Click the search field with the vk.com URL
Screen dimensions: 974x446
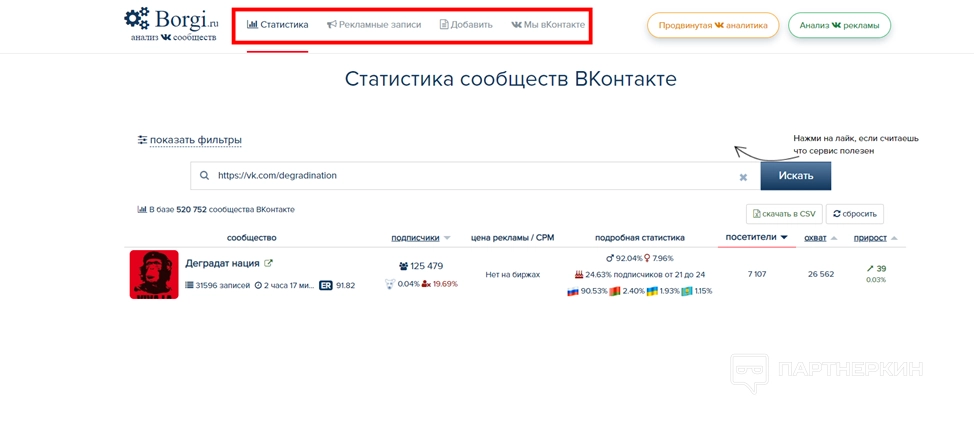(475, 176)
